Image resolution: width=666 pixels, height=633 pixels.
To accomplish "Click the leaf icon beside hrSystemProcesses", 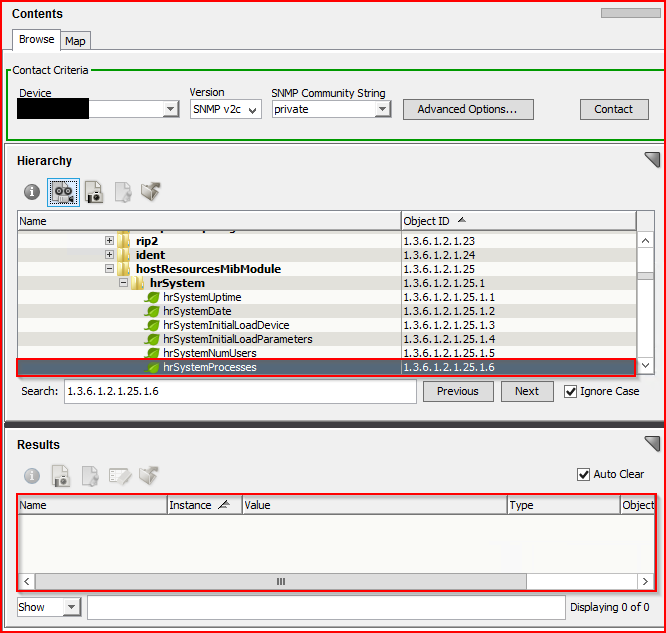I will click(x=152, y=367).
